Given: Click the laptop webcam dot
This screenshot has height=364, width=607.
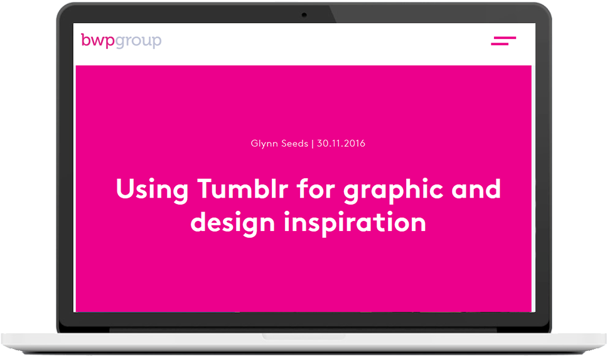Looking at the screenshot, I should point(304,14).
